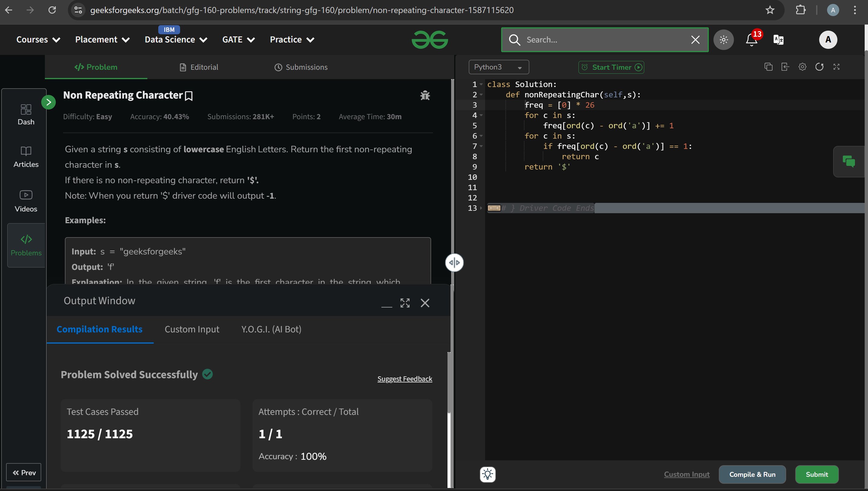Open editor settings gear icon
868x491 pixels.
click(802, 67)
